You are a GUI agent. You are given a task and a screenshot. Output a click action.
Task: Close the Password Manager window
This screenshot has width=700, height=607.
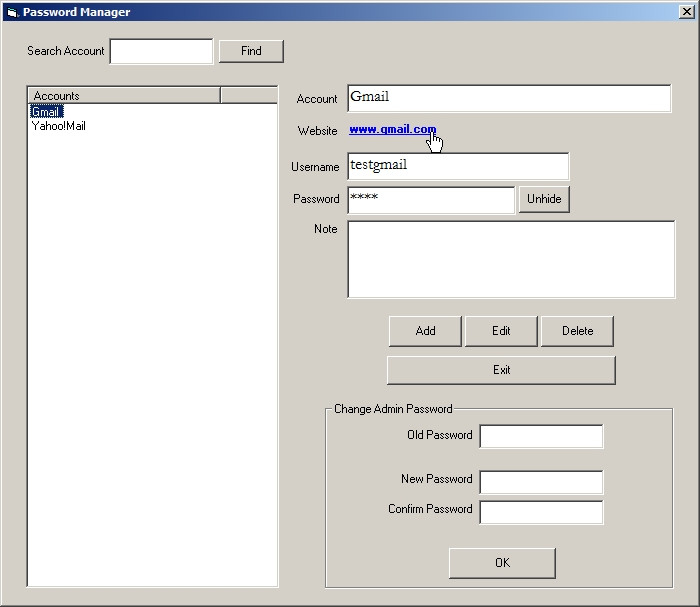tap(685, 12)
